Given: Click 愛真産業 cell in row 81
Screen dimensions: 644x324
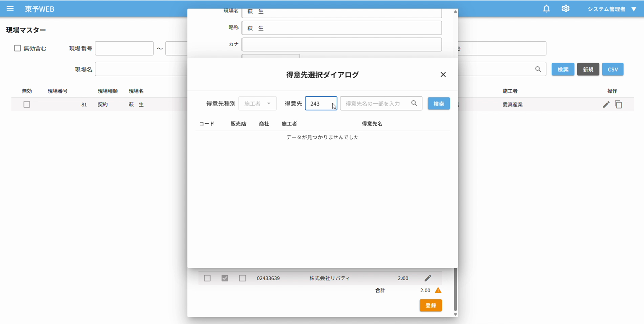Looking at the screenshot, I should pyautogui.click(x=513, y=105).
